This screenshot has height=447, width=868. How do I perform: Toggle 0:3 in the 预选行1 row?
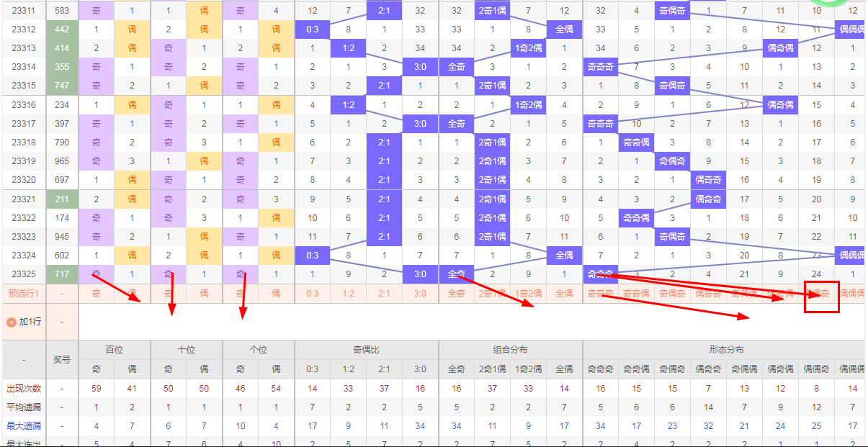point(313,294)
